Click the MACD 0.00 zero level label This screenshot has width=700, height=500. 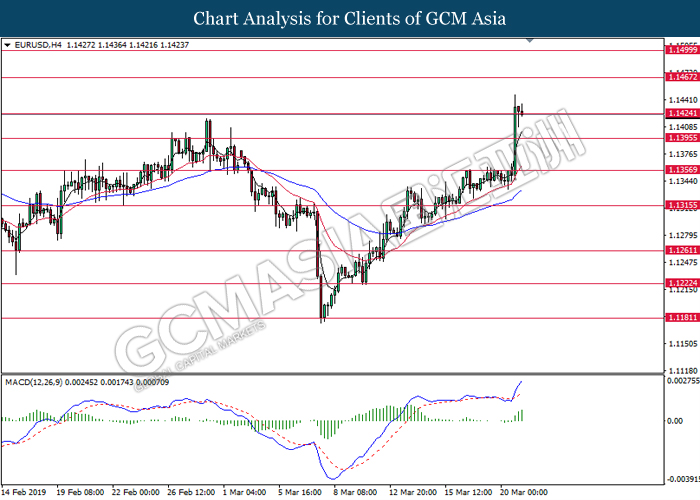675,422
